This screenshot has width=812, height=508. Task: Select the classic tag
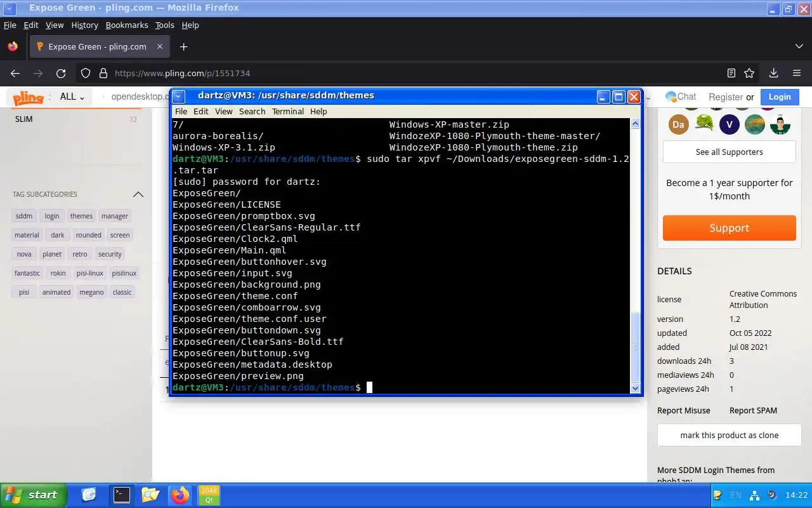[122, 292]
